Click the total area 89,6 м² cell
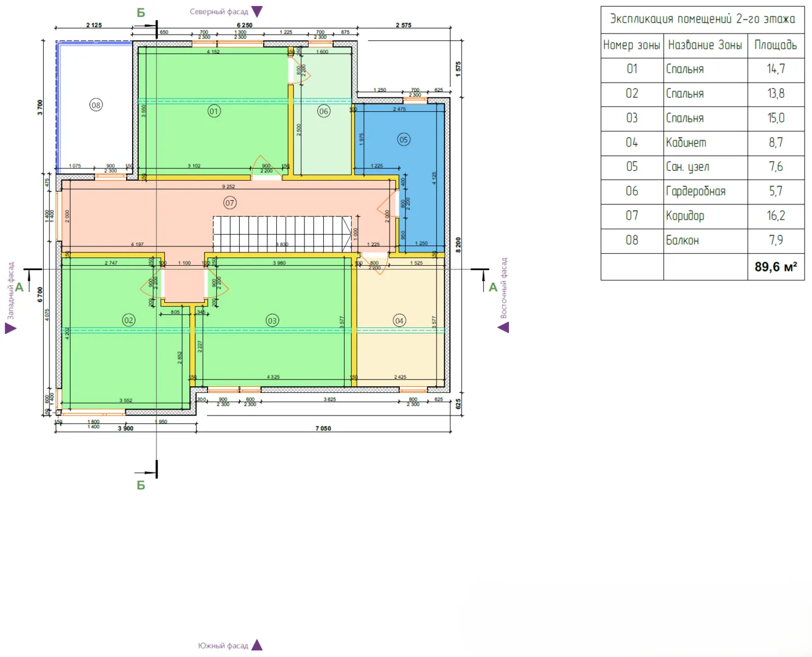This screenshot has width=812, height=657. [x=775, y=267]
